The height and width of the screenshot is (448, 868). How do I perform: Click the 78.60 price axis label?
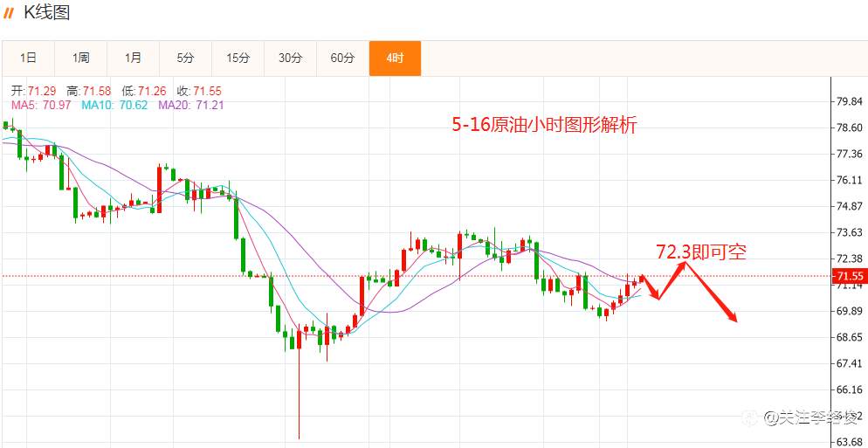click(850, 128)
